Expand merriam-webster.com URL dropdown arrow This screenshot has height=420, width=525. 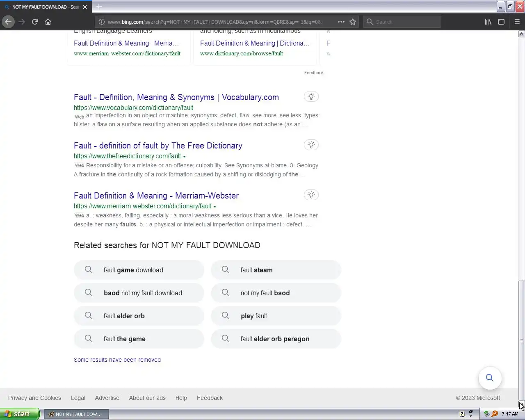215,207
